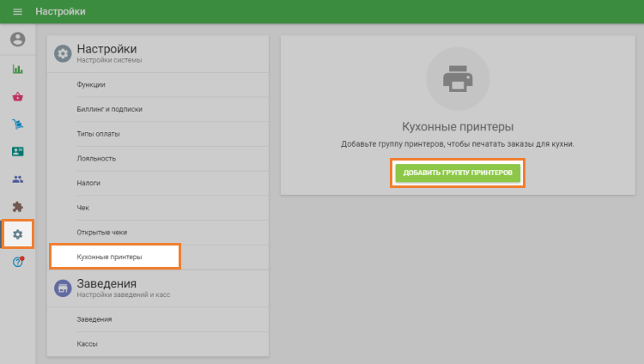This screenshot has width=644, height=364.
Task: Open Открытые чеки settings
Action: tap(101, 233)
